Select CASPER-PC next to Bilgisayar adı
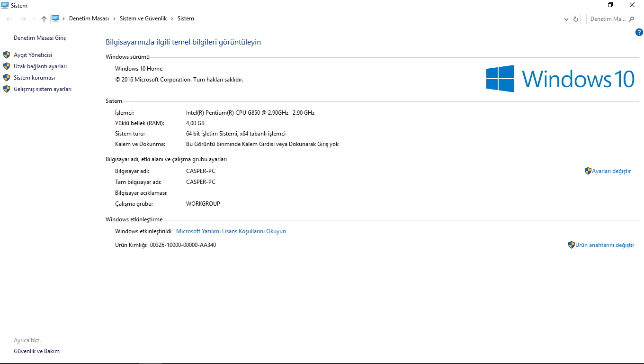The width and height of the screenshot is (644, 364). (201, 171)
